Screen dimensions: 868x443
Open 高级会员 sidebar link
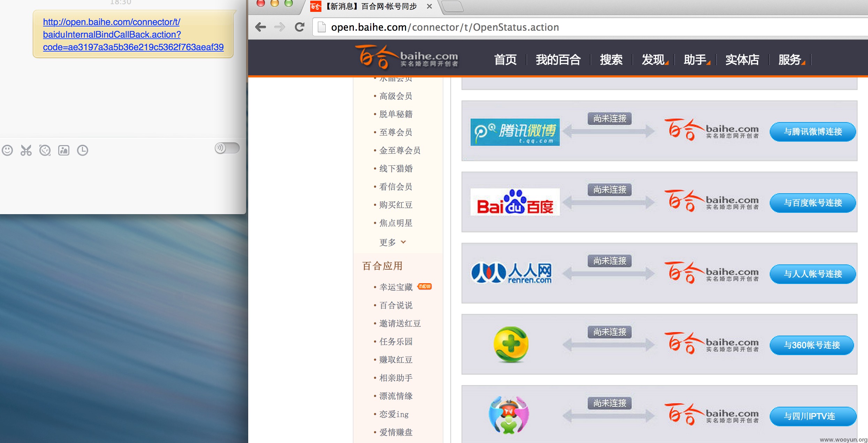396,96
